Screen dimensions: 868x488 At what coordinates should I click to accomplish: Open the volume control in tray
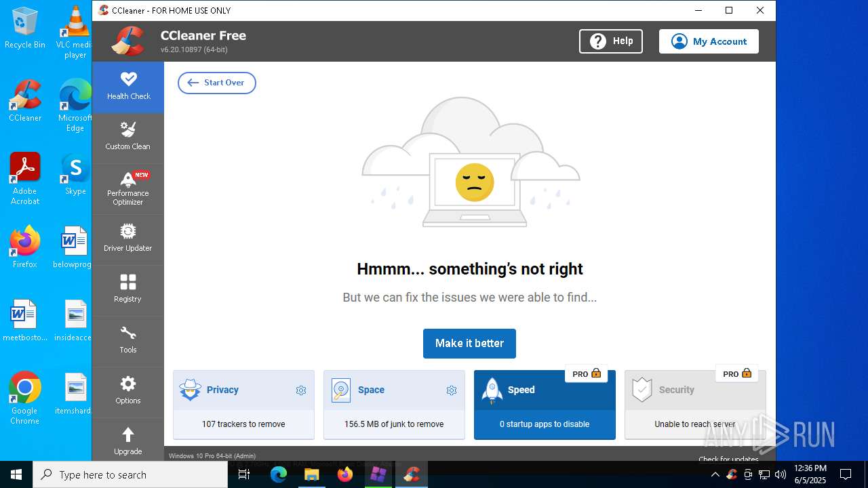(781, 474)
